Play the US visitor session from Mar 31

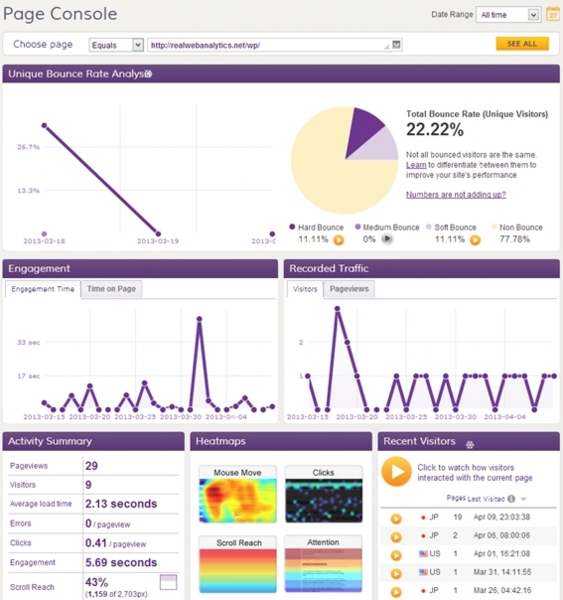[396, 573]
